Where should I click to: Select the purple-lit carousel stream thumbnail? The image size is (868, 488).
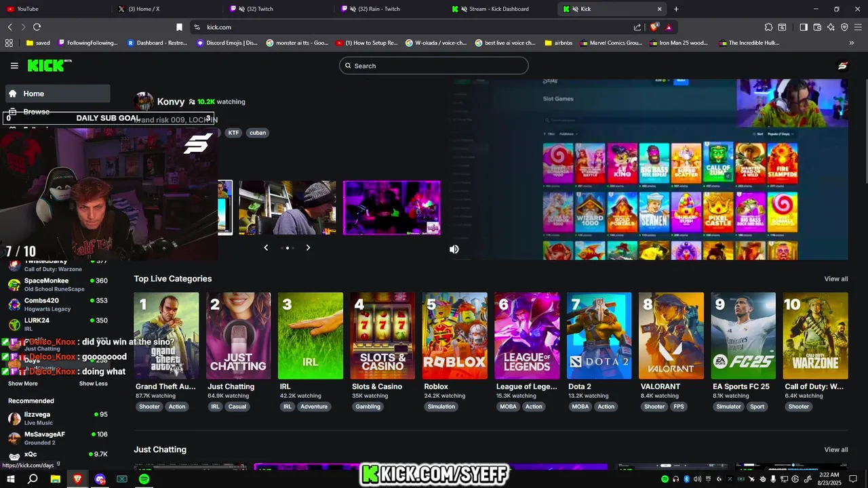point(391,207)
